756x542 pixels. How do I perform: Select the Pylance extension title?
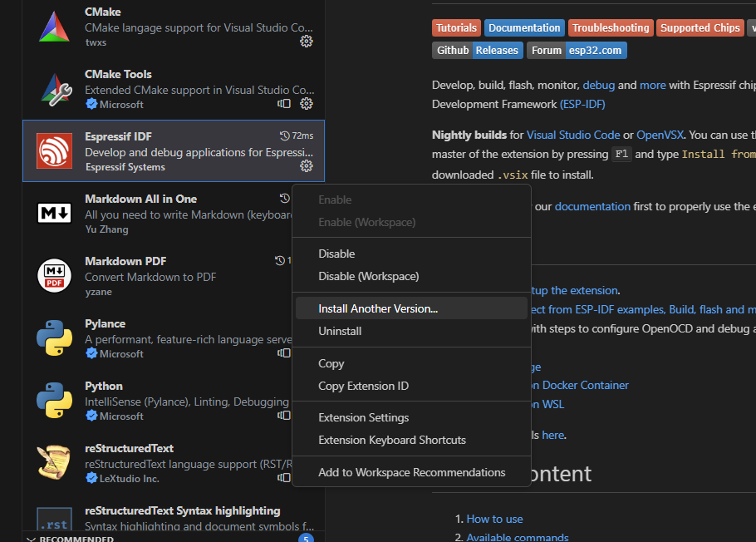(x=106, y=324)
